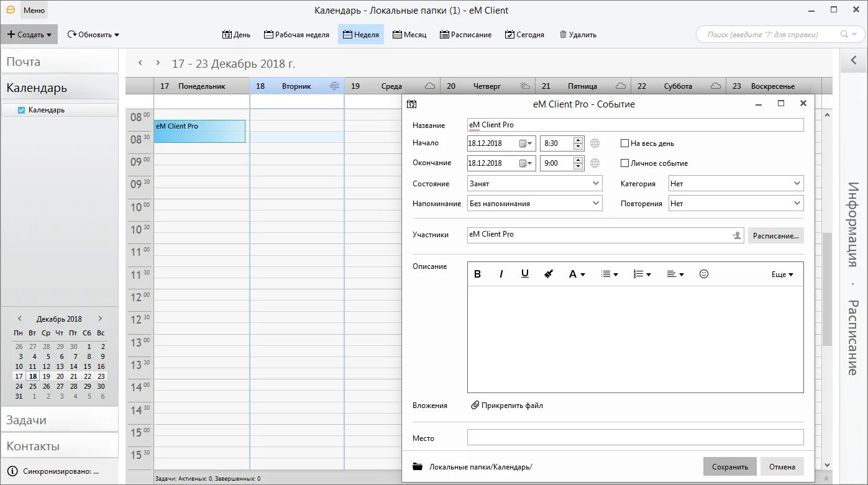Open the Меню application menu

pyautogui.click(x=34, y=11)
